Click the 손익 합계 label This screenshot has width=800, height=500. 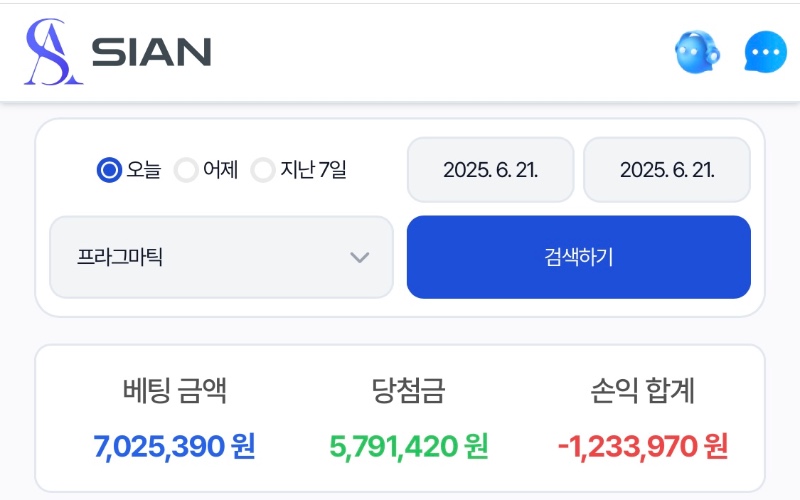pyautogui.click(x=642, y=391)
